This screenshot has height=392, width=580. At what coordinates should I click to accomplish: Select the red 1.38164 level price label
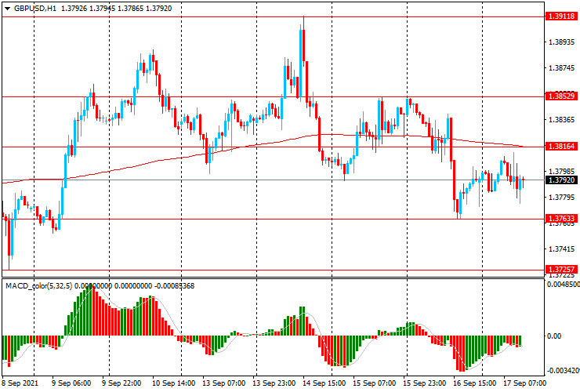click(x=561, y=147)
